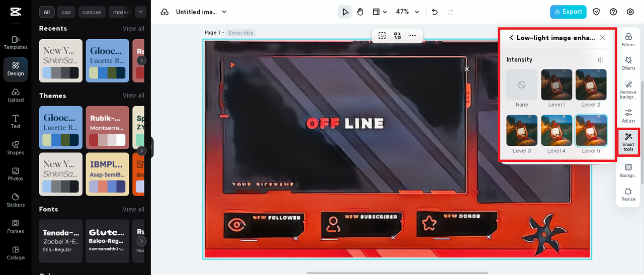Apply the Tenada Zacbel X-E font set

[x=61, y=241]
